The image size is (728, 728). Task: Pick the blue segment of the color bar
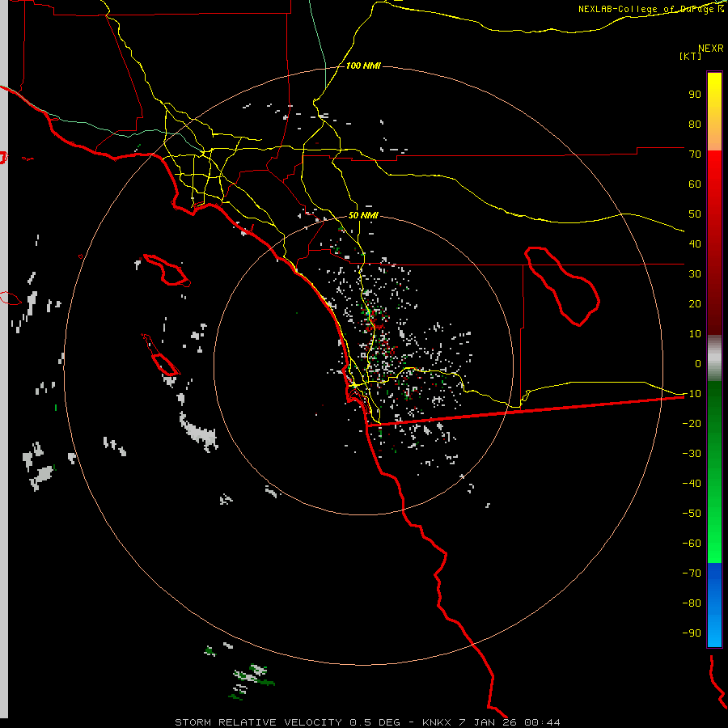(x=714, y=604)
